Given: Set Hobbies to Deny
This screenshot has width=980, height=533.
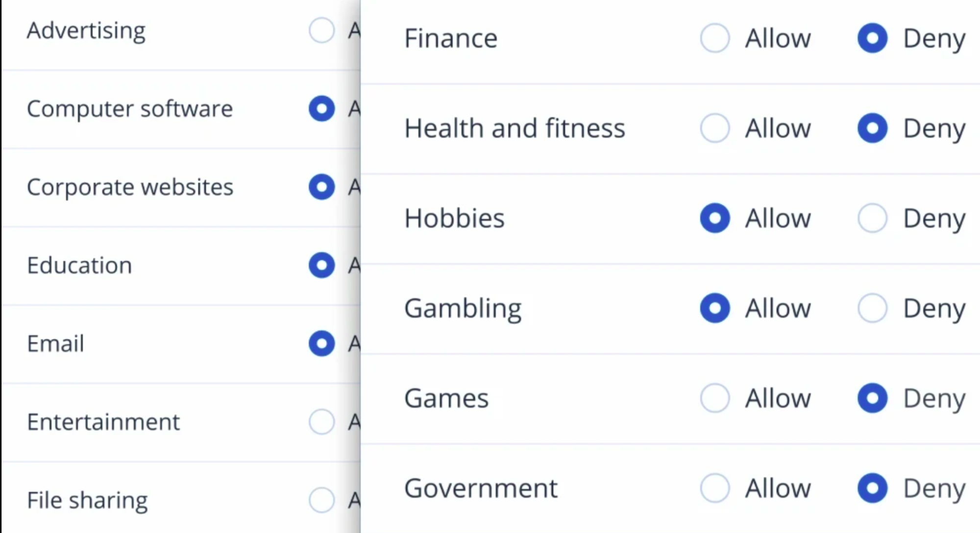Looking at the screenshot, I should coord(872,218).
